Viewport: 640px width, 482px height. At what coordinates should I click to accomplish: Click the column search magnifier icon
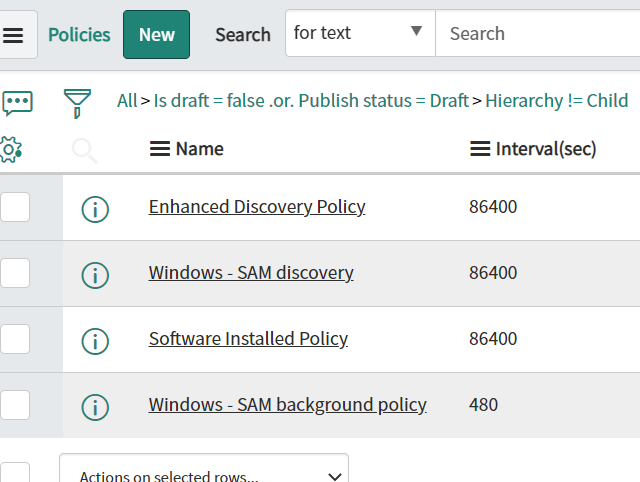click(85, 150)
